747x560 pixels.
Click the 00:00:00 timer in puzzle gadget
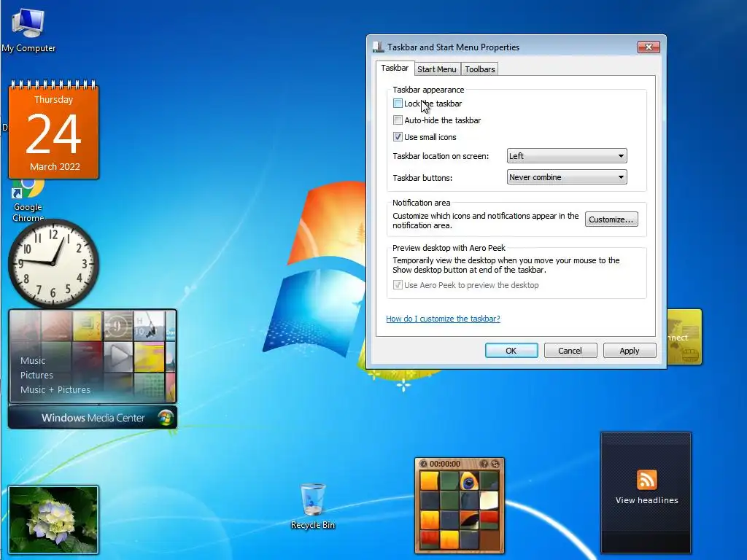point(445,464)
